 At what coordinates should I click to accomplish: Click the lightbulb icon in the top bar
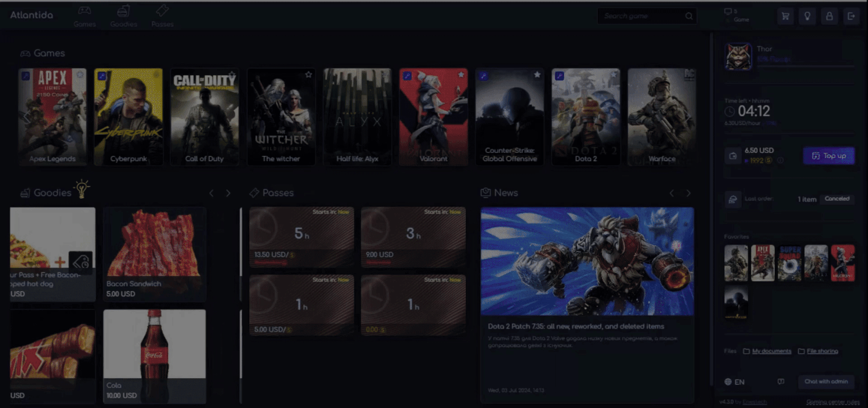pyautogui.click(x=807, y=16)
